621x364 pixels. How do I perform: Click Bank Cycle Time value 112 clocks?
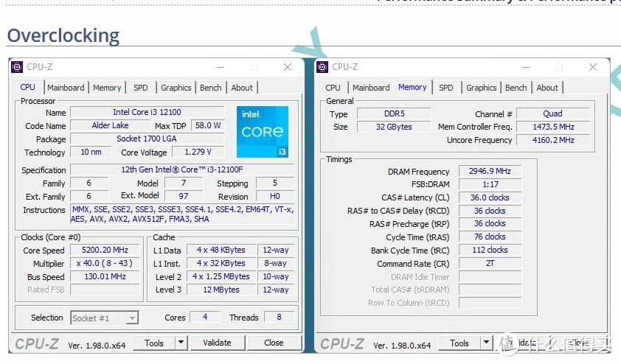tap(490, 250)
